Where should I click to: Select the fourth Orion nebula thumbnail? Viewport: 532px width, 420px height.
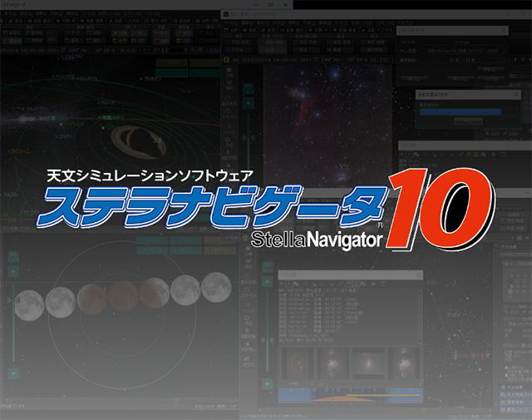(x=405, y=363)
